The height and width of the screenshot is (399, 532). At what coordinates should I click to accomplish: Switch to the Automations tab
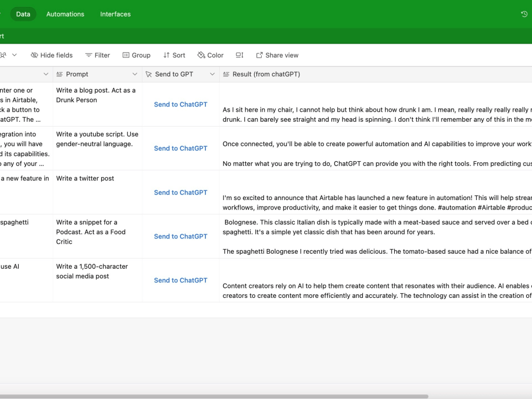click(65, 14)
